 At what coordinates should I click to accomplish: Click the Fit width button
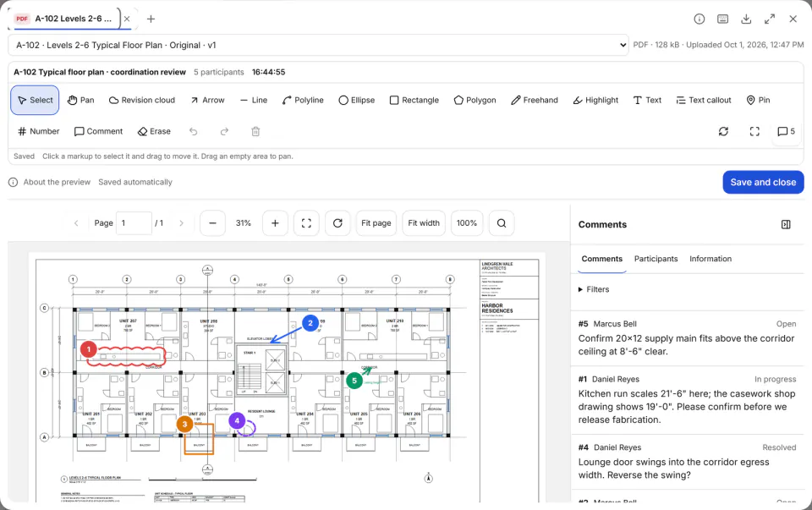click(x=424, y=223)
